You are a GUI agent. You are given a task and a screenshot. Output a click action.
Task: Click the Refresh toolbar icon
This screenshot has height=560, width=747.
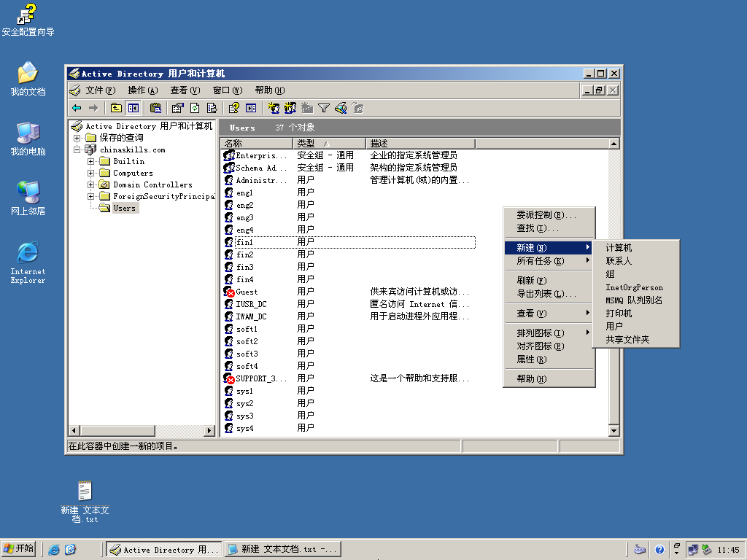point(195,108)
